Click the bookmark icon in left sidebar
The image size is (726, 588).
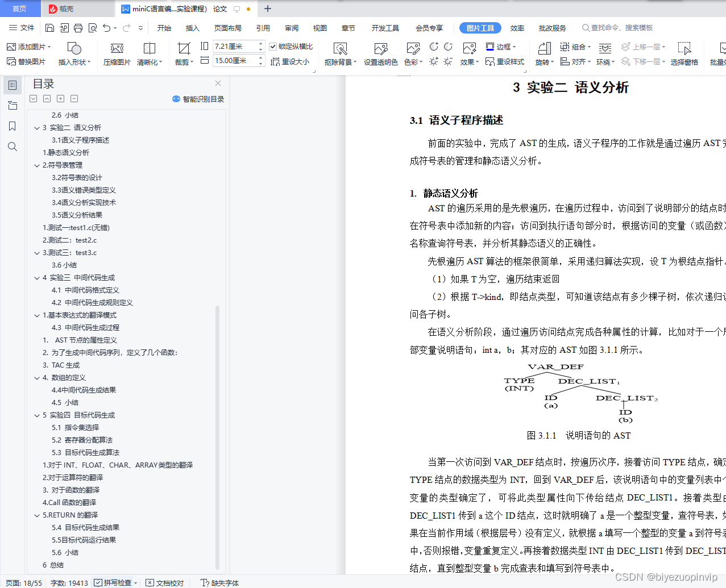pyautogui.click(x=12, y=126)
